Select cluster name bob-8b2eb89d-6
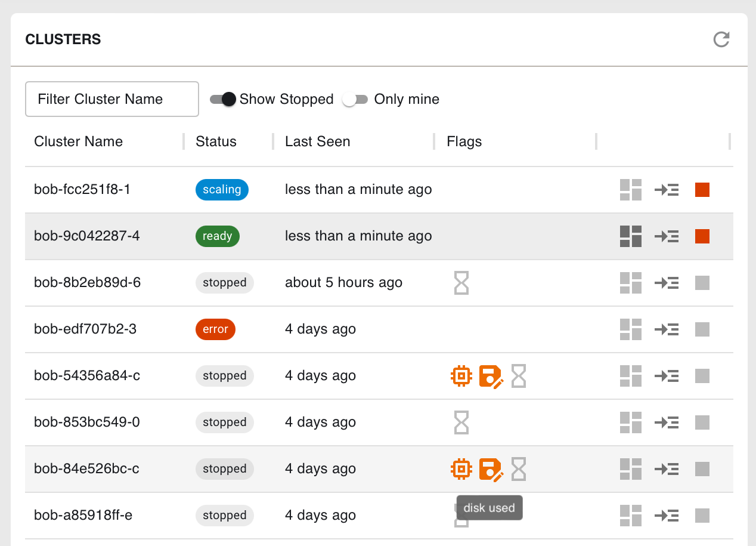 click(87, 283)
